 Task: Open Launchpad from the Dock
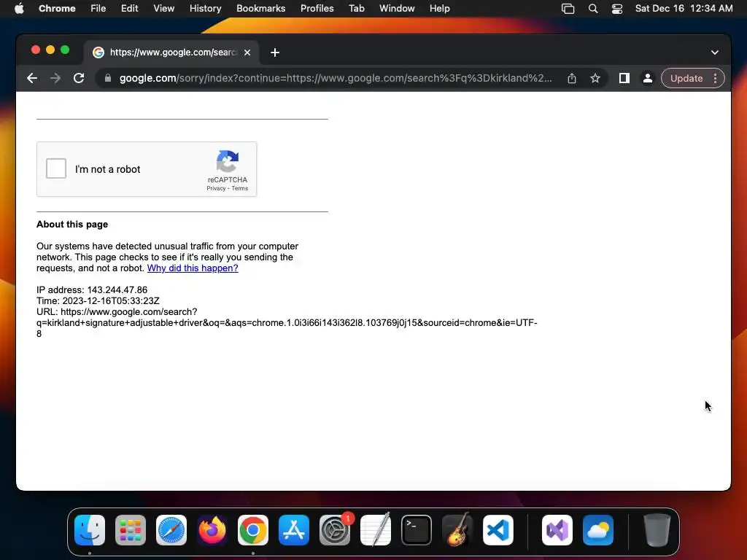pos(131,530)
